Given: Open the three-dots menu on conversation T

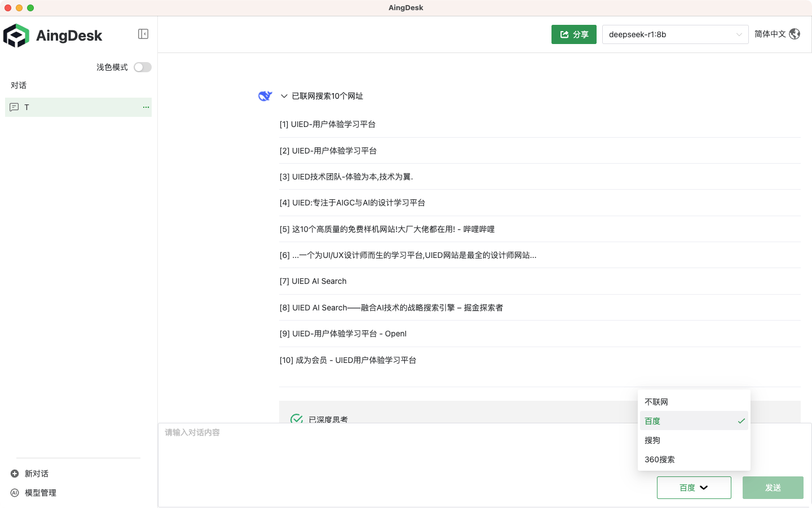Looking at the screenshot, I should [146, 107].
